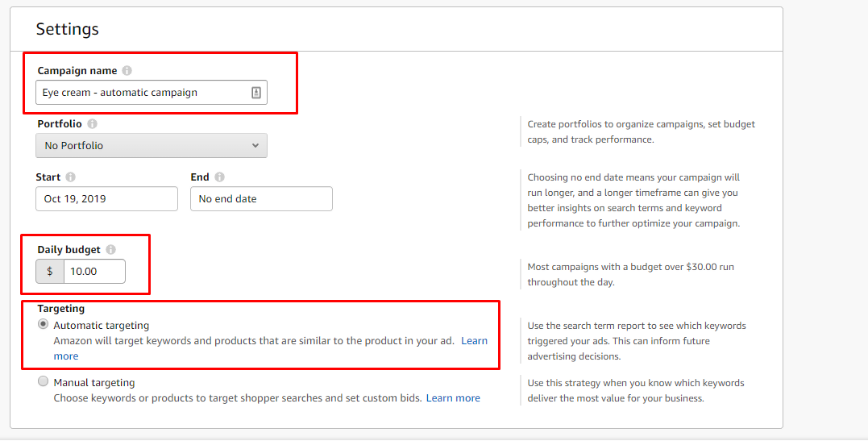Screen dimensions: 868x441
Task: Click the info icon next to Start
Action: pyautogui.click(x=70, y=177)
